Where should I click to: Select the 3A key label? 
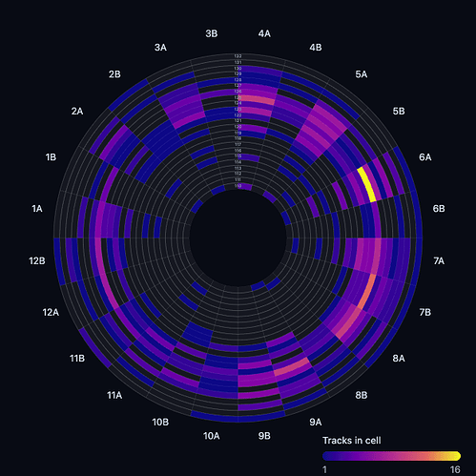[x=160, y=48]
